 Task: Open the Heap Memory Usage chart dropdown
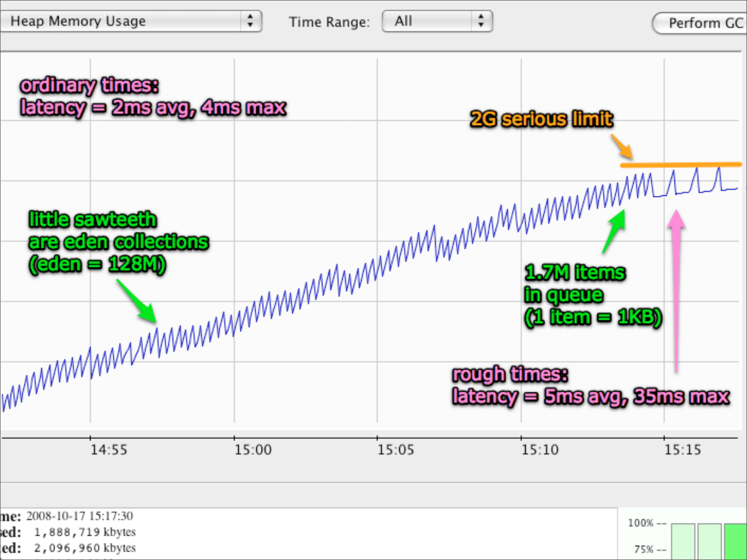[130, 21]
